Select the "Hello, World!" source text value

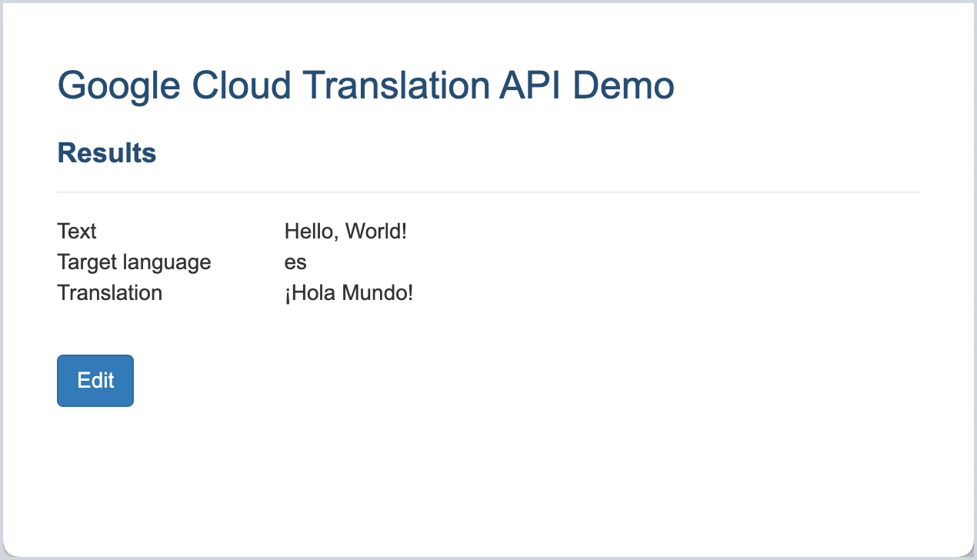point(345,231)
